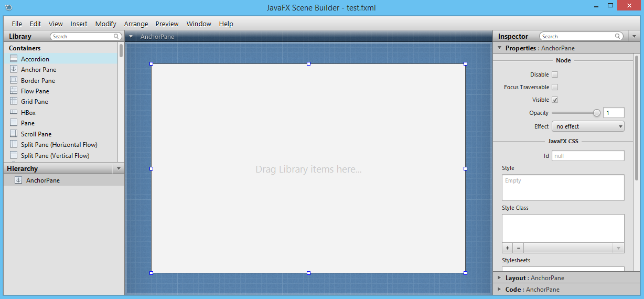Click the Drag Library items here canvas text

click(x=308, y=169)
